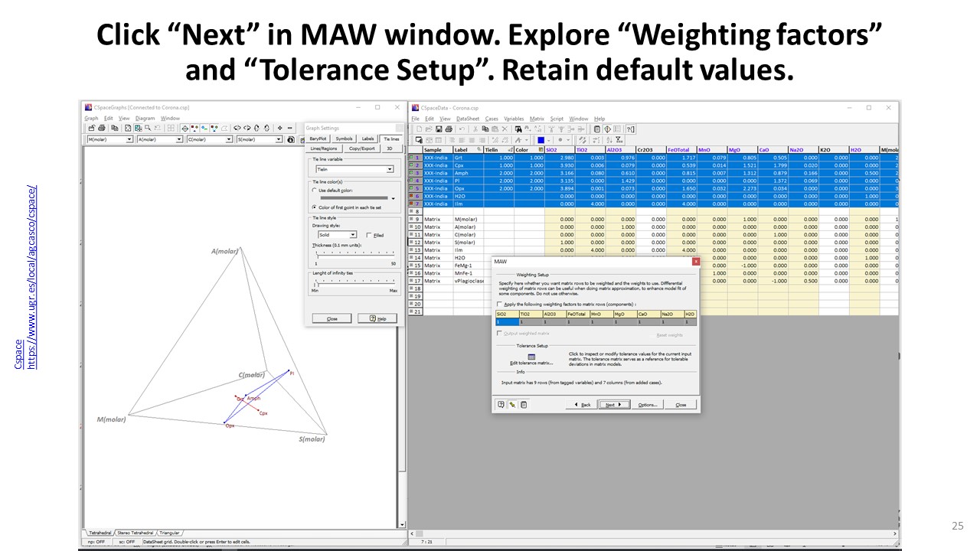Image resolution: width=980 pixels, height=551 pixels.
Task: Expand the Drawing style 'Solid' dropdown
Action: point(353,235)
